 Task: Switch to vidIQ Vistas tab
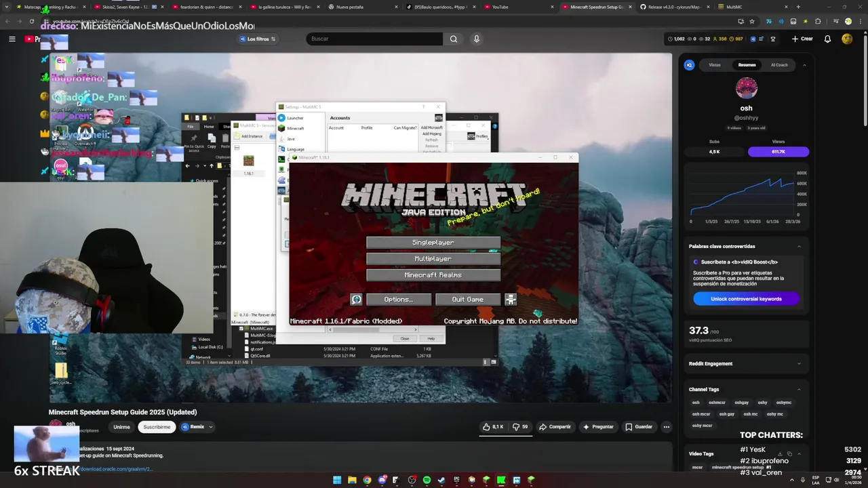coord(715,65)
